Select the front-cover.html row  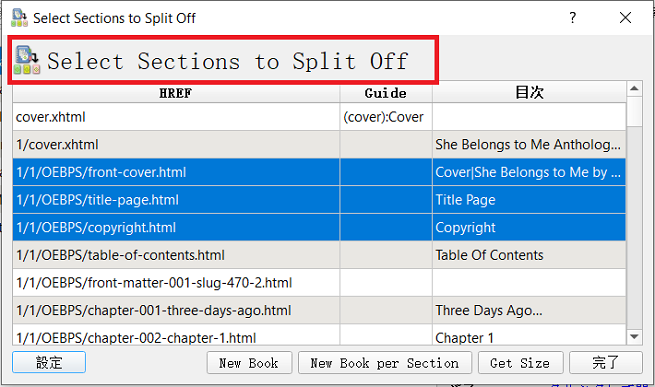(319, 172)
